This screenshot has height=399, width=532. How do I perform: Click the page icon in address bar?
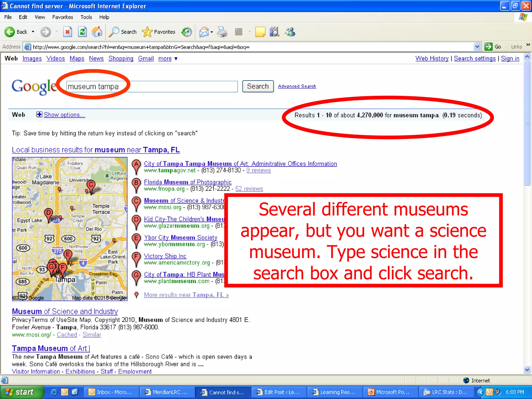tap(27, 47)
